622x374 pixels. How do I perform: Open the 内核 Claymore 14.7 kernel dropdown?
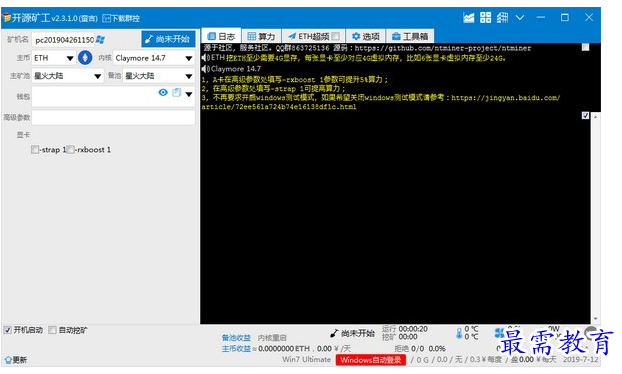click(x=154, y=58)
